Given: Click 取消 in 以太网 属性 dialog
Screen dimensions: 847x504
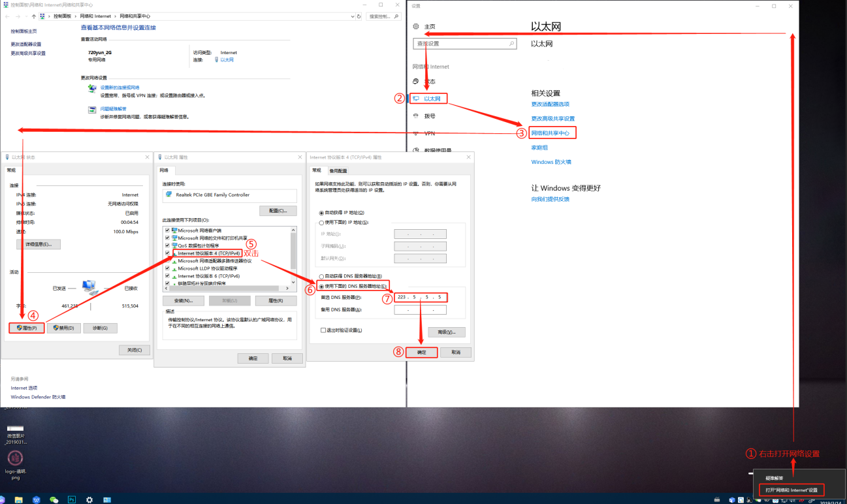Looking at the screenshot, I should 287,358.
